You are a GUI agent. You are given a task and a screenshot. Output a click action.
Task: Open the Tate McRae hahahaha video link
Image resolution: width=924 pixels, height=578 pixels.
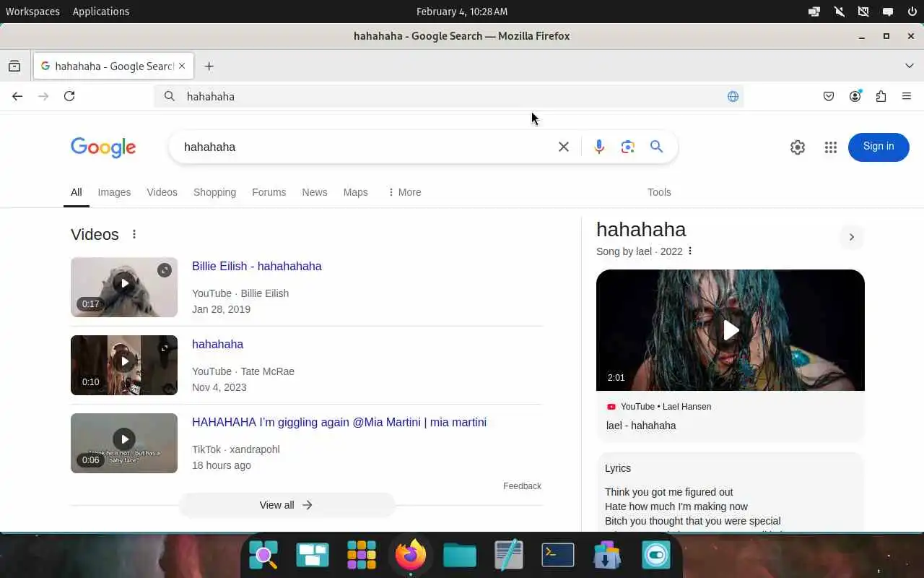coord(217,344)
